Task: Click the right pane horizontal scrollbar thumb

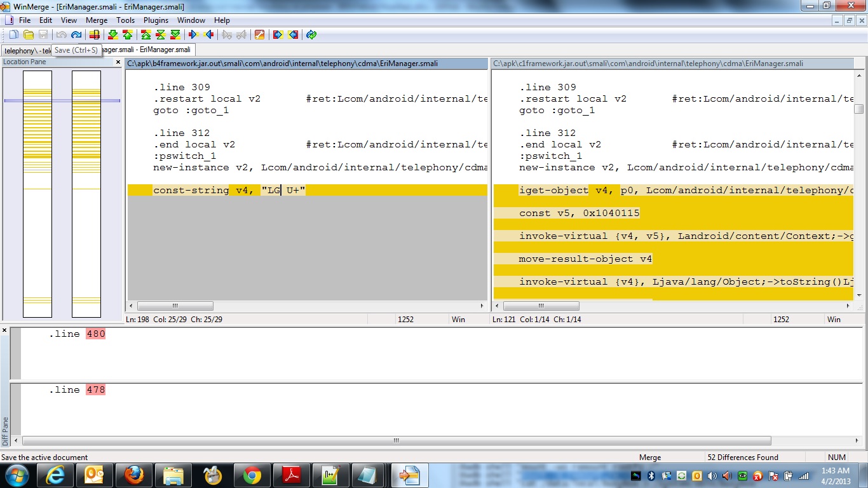Action: point(541,306)
